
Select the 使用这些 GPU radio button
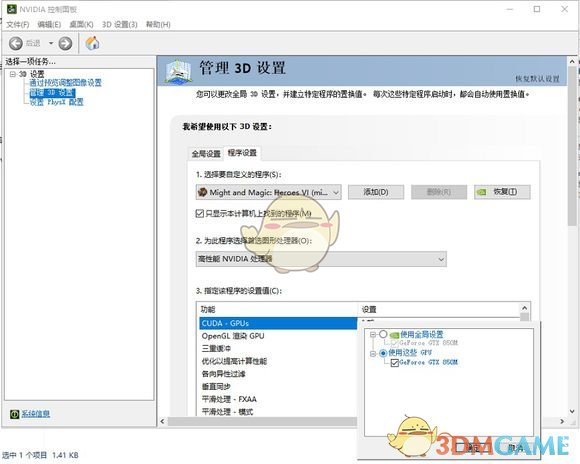[x=383, y=353]
